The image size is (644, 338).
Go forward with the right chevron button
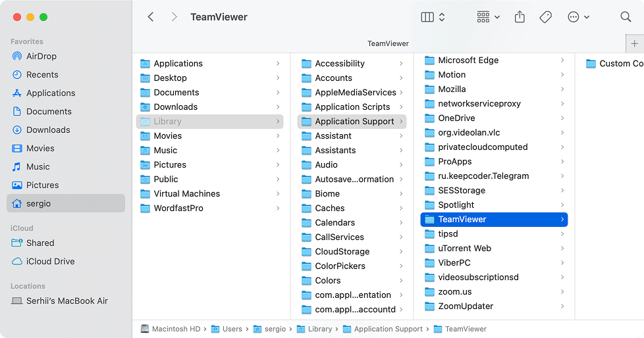click(174, 17)
